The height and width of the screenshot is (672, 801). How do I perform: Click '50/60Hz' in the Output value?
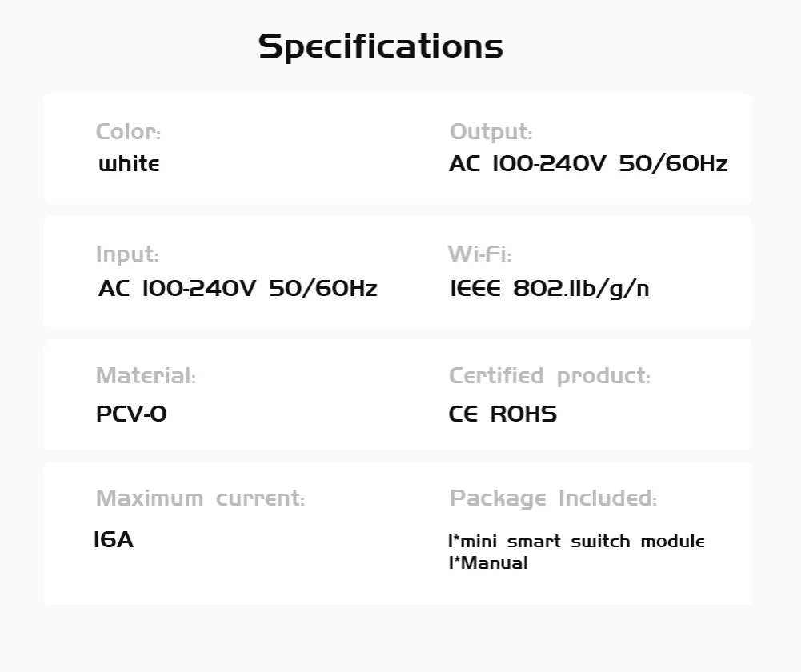673,164
